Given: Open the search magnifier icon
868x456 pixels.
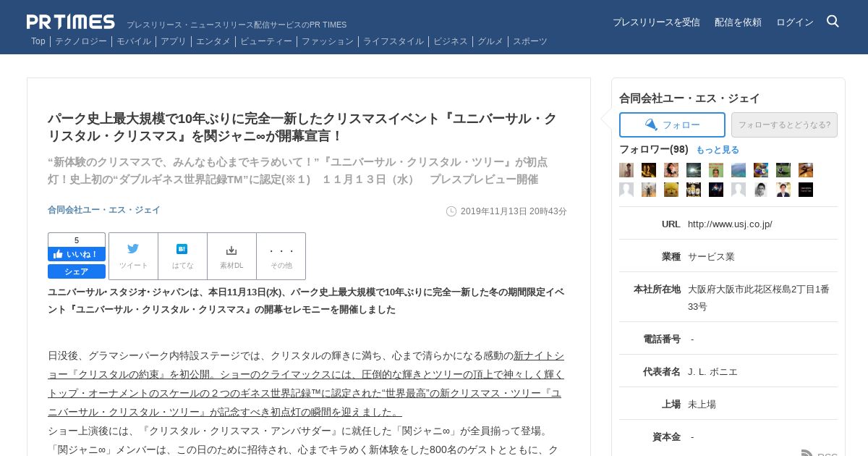Looking at the screenshot, I should click(833, 21).
